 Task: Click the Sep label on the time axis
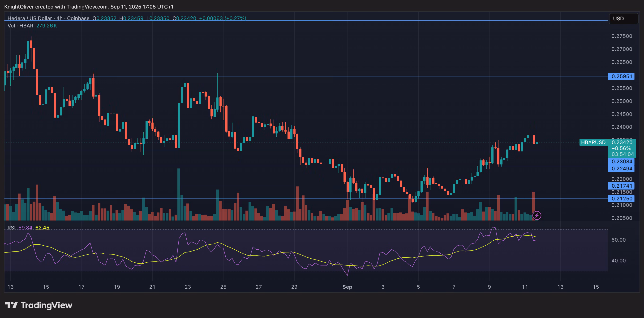click(348, 287)
